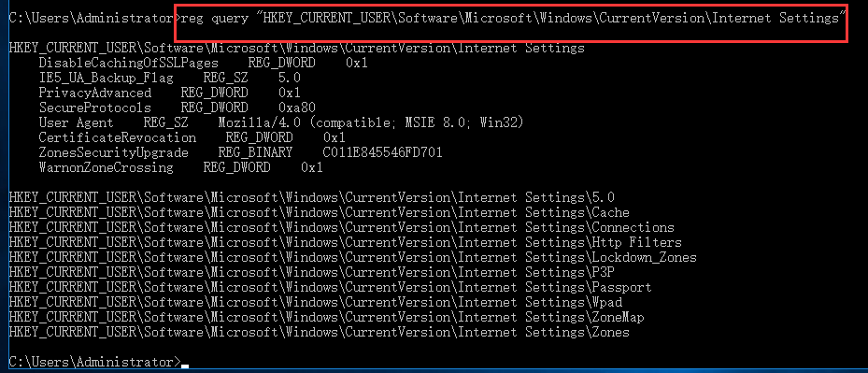The width and height of the screenshot is (868, 373).
Task: Click the Internet Settings\Zones subkey line
Action: pos(320,332)
